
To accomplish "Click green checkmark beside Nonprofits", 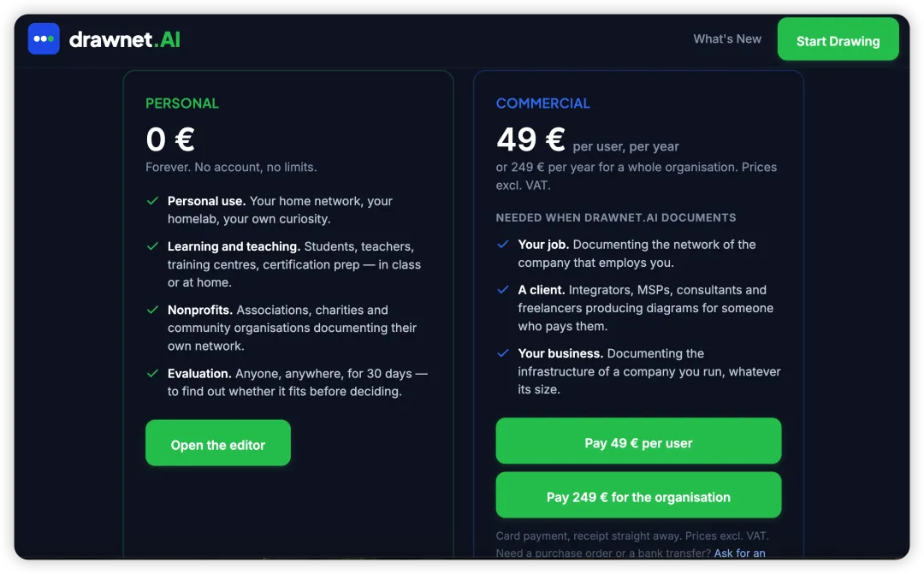I will pyautogui.click(x=152, y=310).
